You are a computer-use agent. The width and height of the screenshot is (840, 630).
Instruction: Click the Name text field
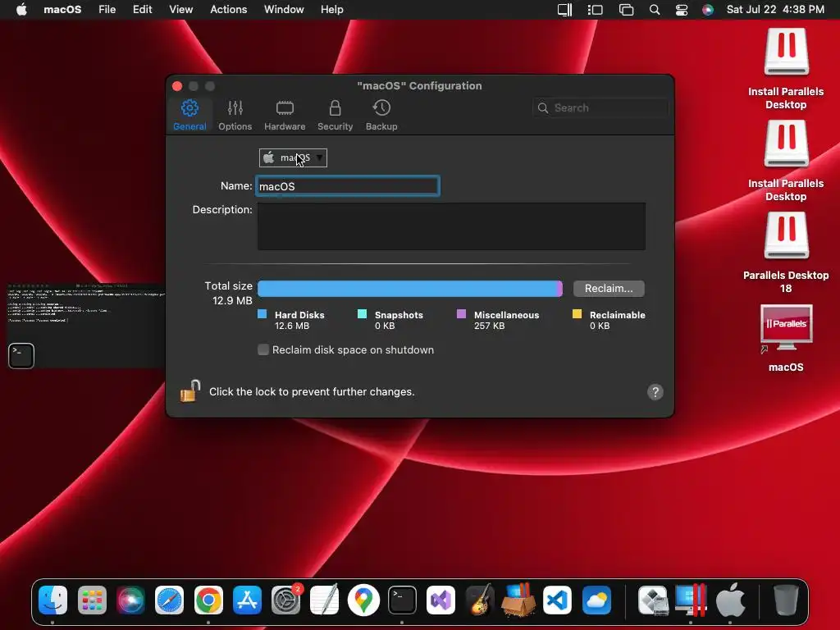click(348, 186)
